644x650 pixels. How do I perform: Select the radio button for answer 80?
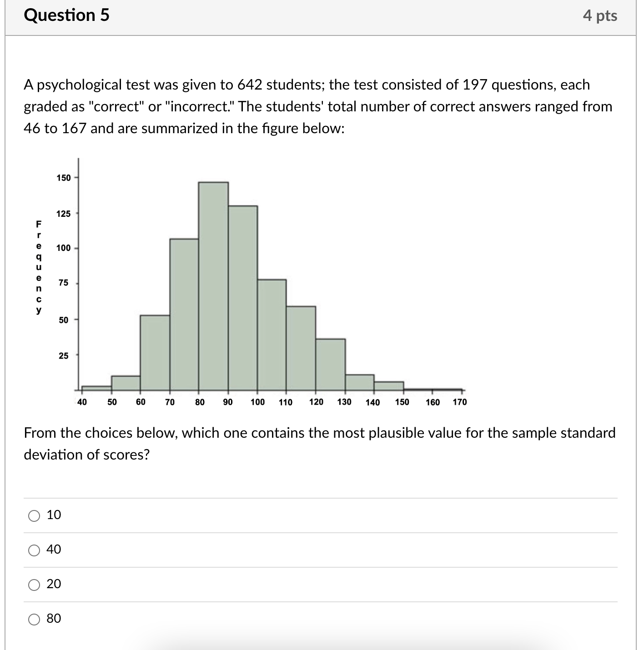coord(33,619)
